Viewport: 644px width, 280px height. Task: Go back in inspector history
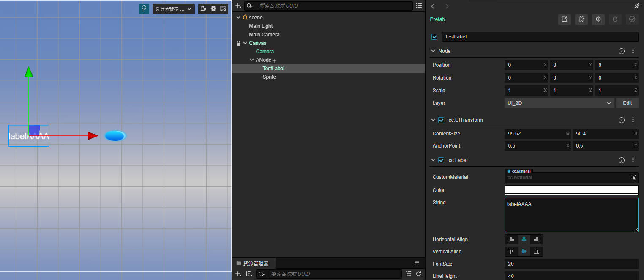[x=433, y=6]
